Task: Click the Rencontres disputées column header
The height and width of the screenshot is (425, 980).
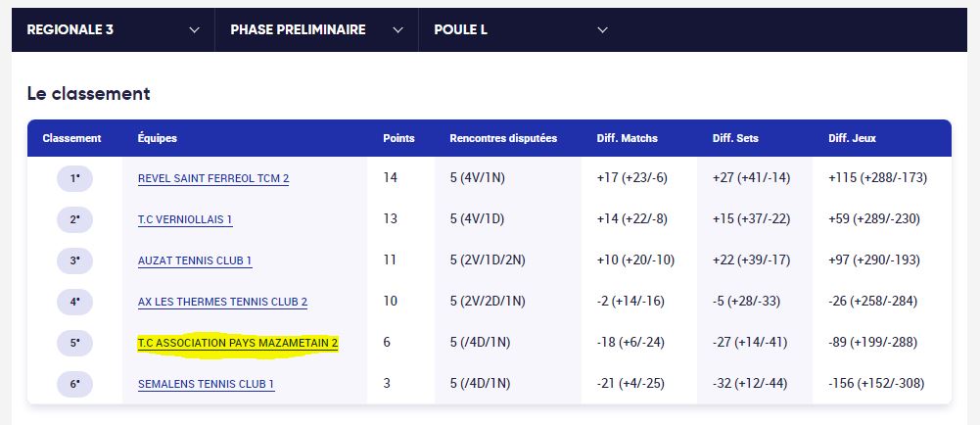Action: click(x=503, y=139)
